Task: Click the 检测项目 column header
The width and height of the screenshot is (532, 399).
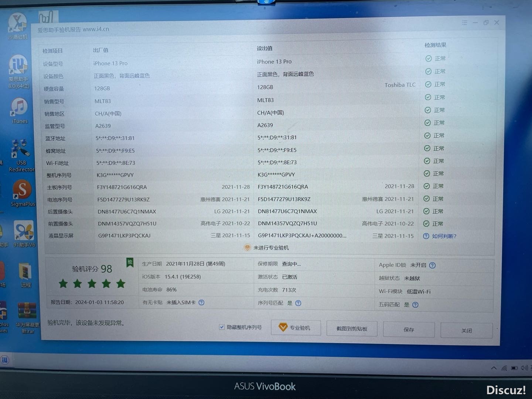Action: pos(52,51)
